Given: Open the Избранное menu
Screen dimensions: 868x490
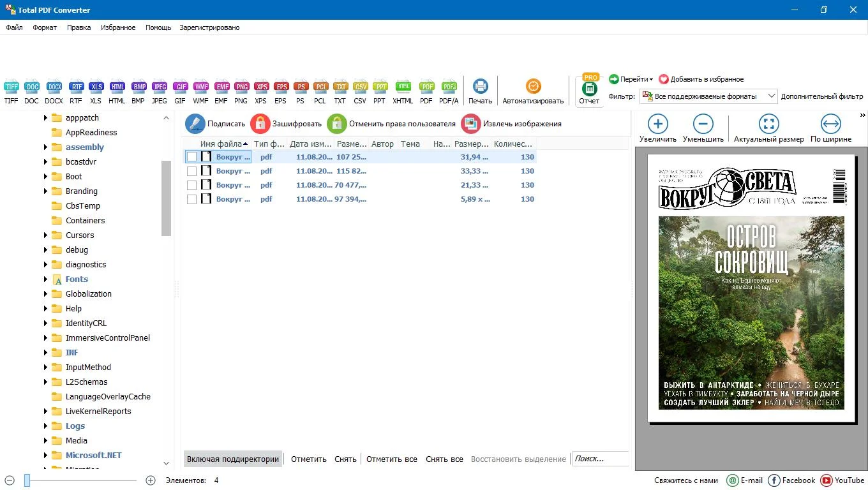Looking at the screenshot, I should pos(118,27).
